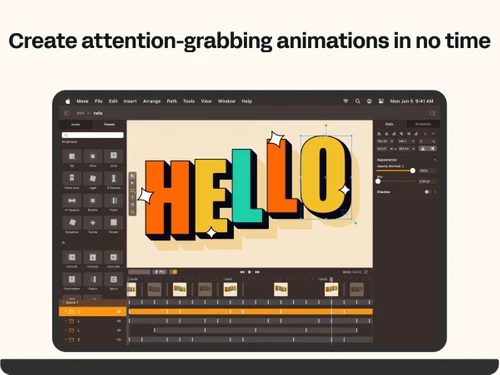
Task: Click the menu bar date and time
Action: [412, 101]
